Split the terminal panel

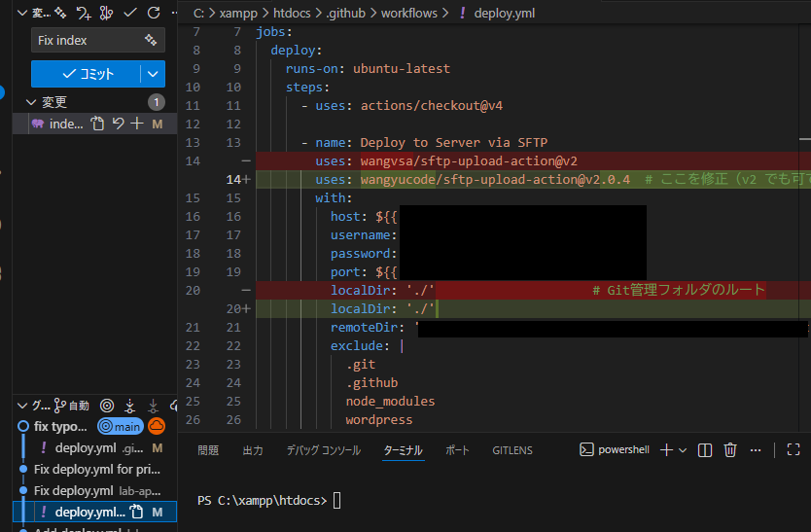pyautogui.click(x=706, y=449)
